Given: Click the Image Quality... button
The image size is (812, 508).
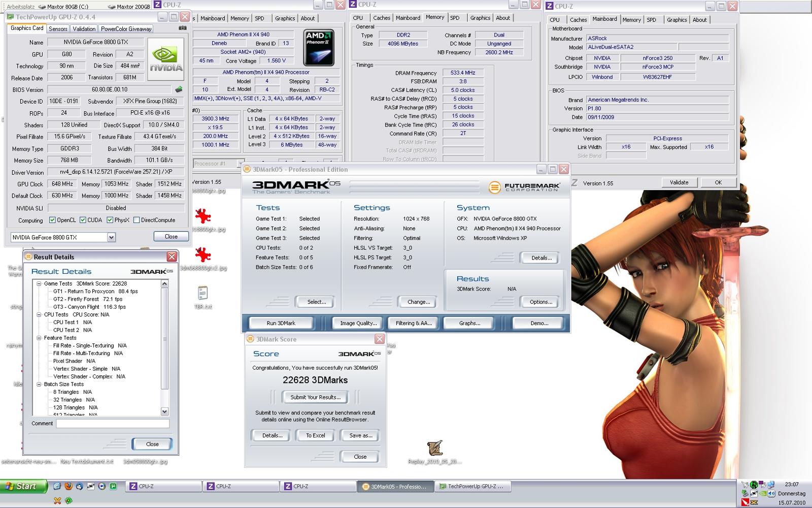Looking at the screenshot, I should point(358,323).
